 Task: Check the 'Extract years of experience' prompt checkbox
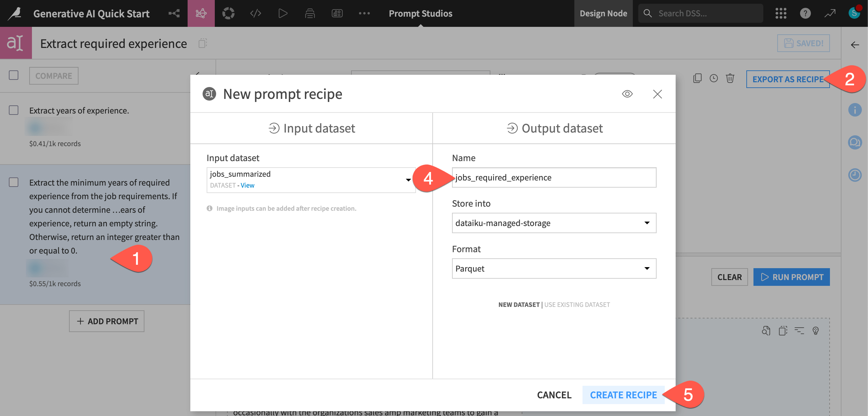14,110
